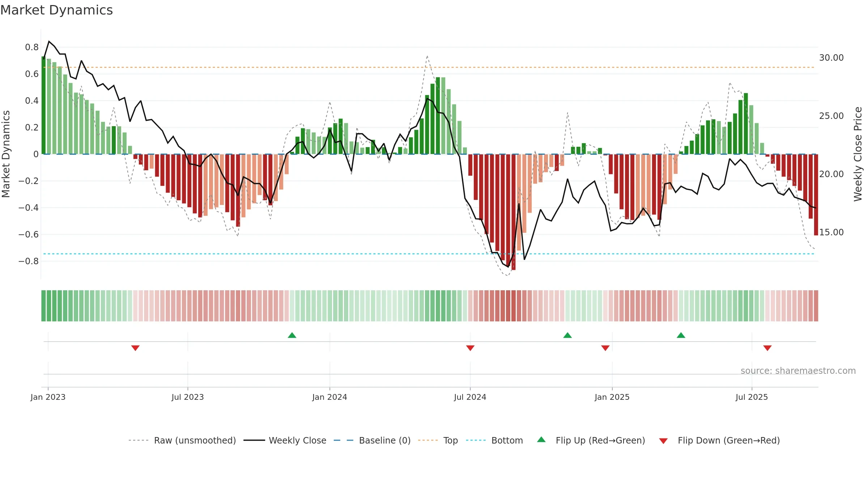This screenshot has width=868, height=488.
Task: Click the first dark green heatmap cell
Action: point(43,306)
